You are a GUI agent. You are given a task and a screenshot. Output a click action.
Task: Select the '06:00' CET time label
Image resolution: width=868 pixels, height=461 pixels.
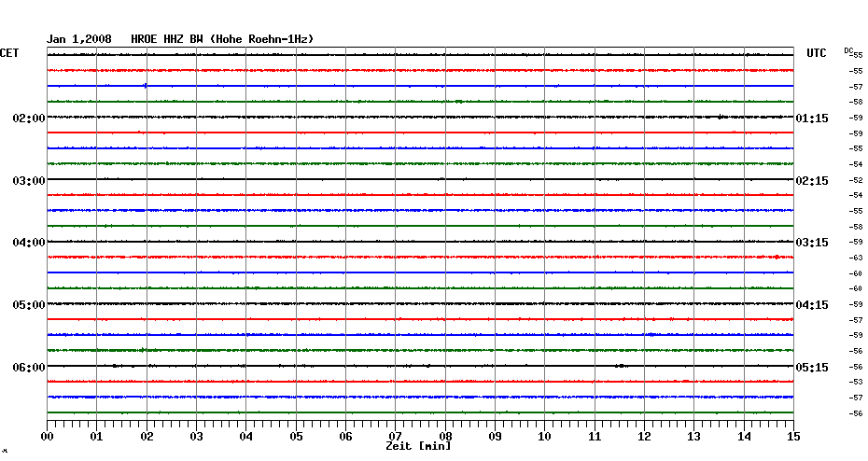pos(29,368)
